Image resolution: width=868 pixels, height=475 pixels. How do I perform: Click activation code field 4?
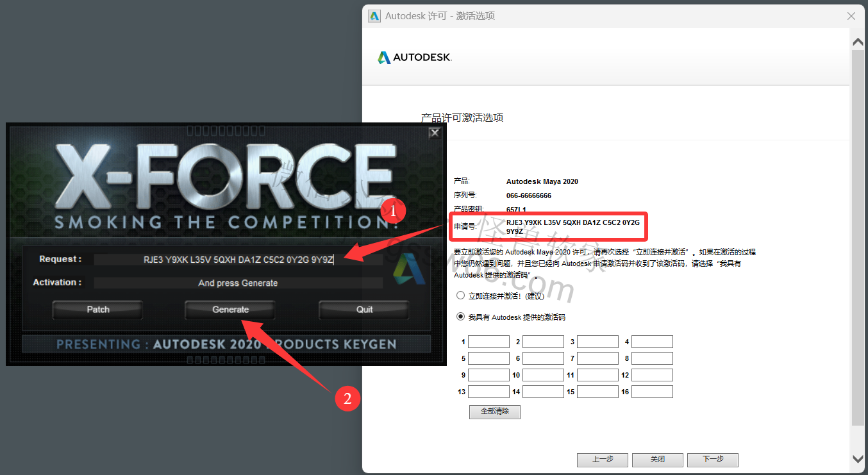pyautogui.click(x=652, y=342)
